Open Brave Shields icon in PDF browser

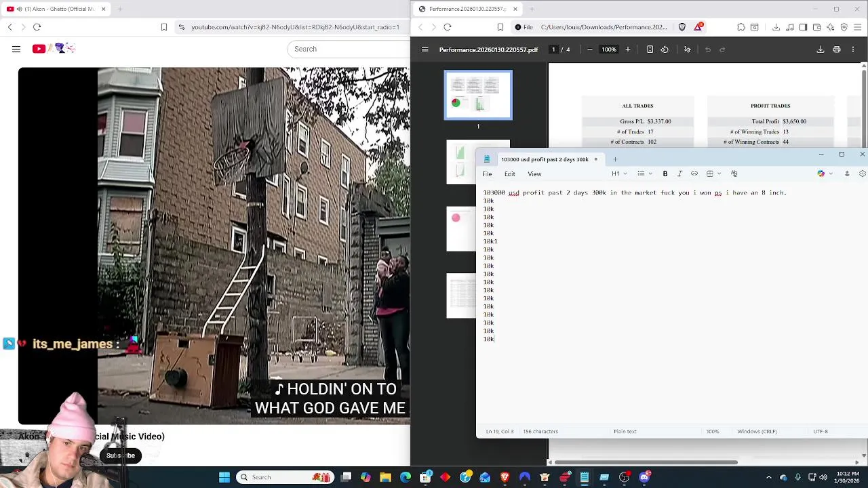coord(682,27)
